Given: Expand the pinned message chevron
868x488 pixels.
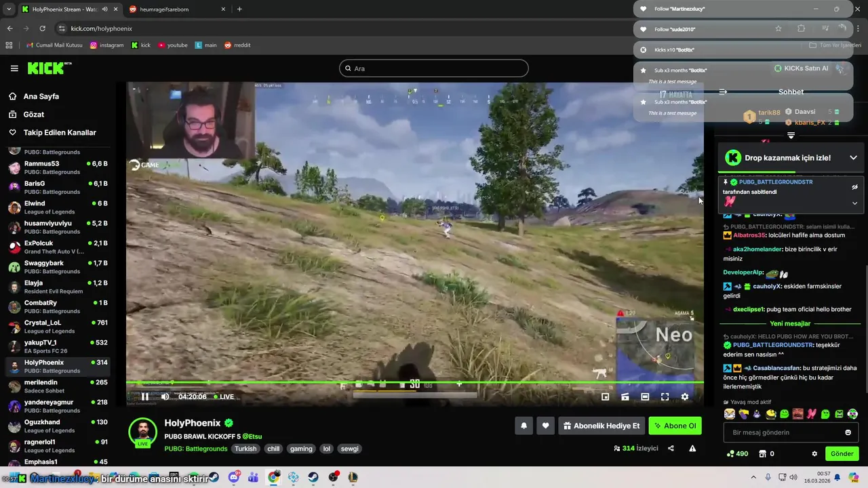Looking at the screenshot, I should pos(854,203).
